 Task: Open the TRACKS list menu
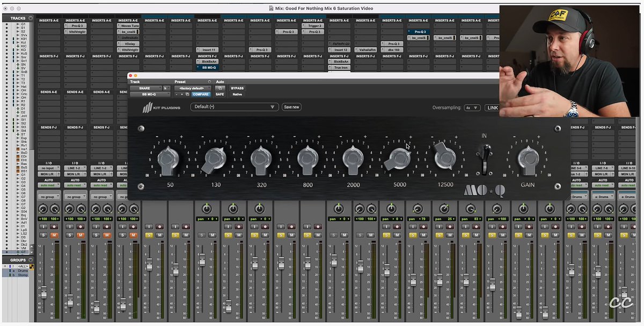coord(31,18)
